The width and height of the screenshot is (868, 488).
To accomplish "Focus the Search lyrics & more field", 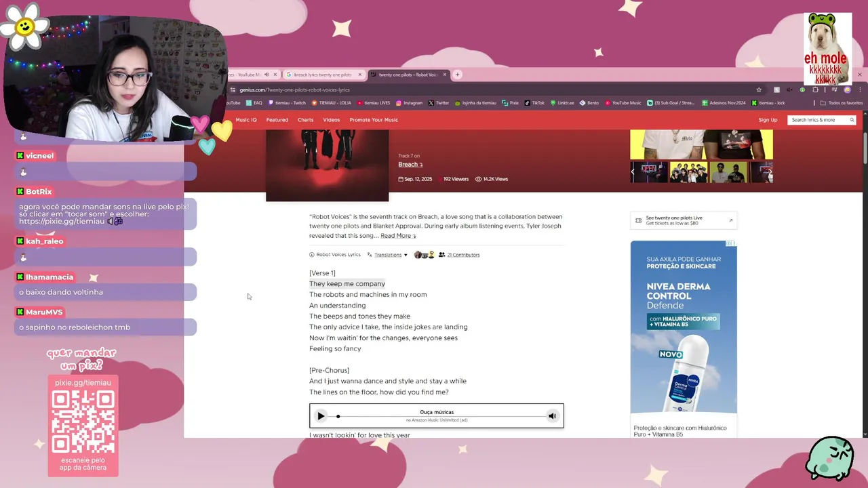I will click(822, 120).
